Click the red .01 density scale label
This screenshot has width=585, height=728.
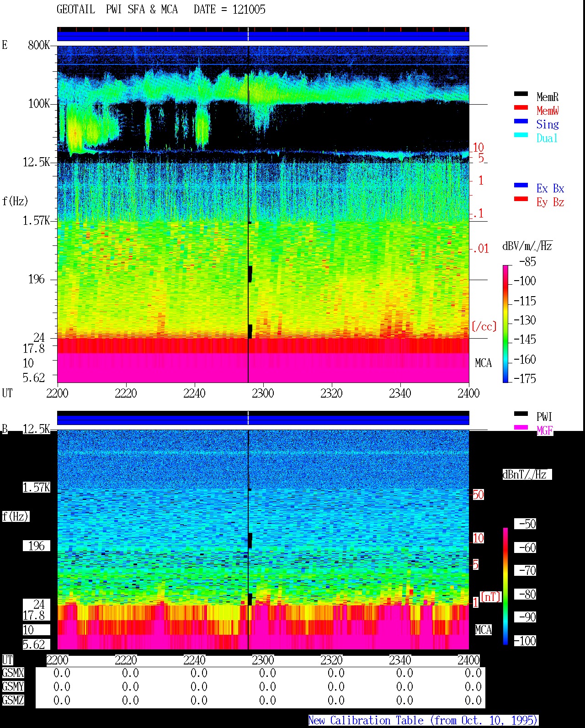point(480,249)
